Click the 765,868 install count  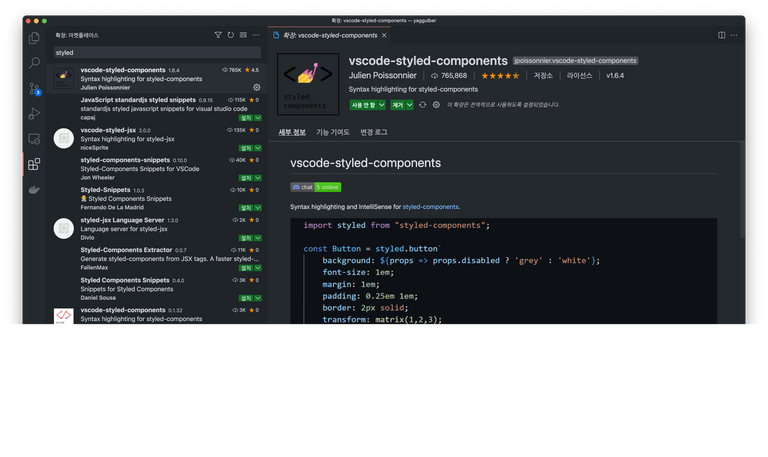(x=449, y=76)
